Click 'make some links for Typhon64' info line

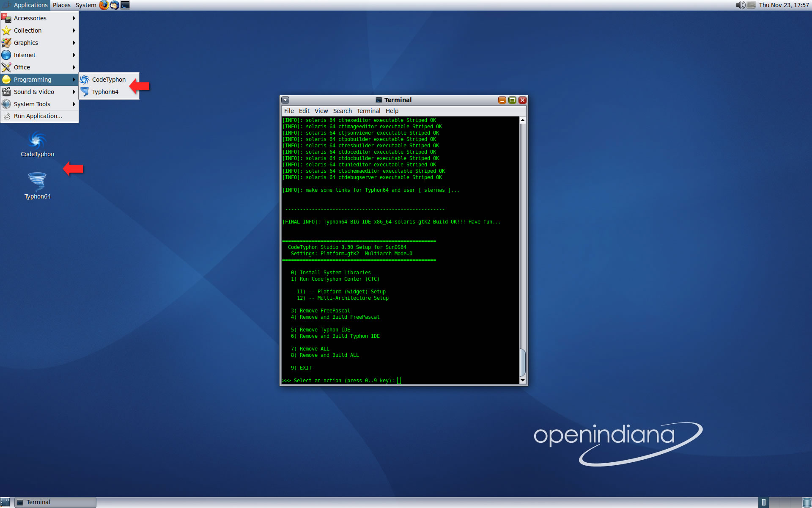[x=370, y=190]
